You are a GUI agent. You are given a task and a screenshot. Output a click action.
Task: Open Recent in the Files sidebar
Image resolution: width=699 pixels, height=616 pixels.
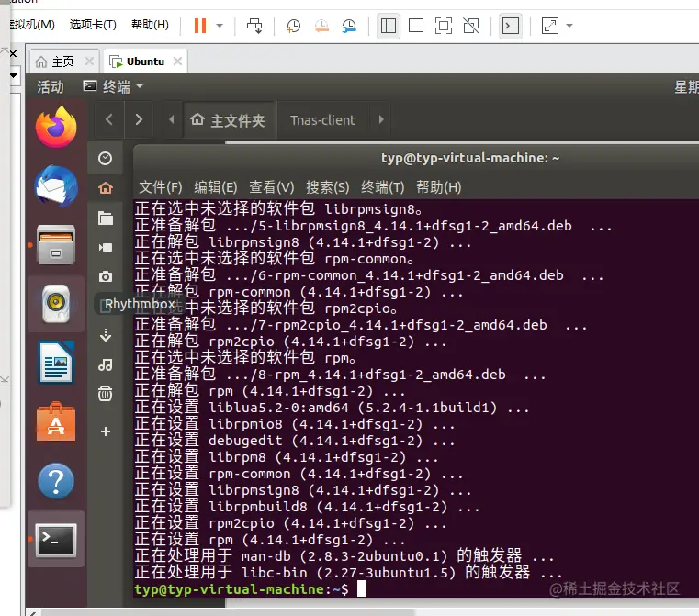click(106, 158)
